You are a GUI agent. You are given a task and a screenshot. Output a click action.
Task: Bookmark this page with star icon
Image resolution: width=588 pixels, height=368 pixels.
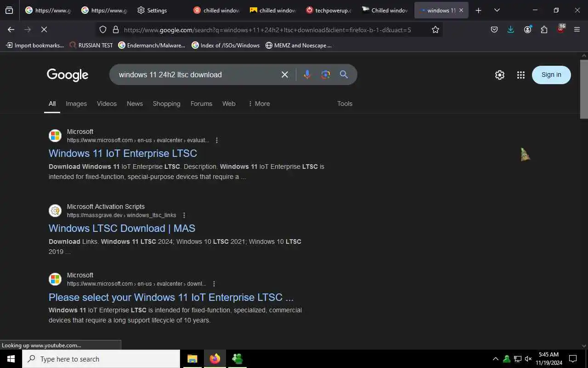pos(435,29)
